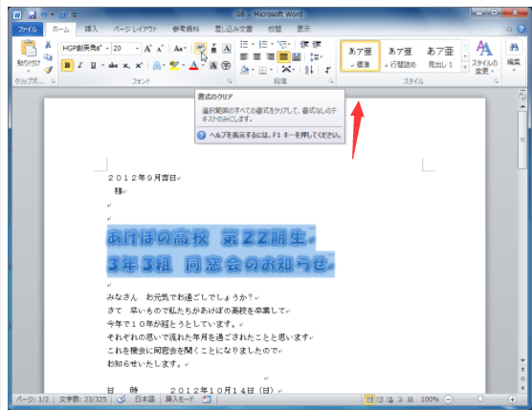The height and width of the screenshot is (410, 532).
Task: Click the vertical scrollbar thumb
Action: 522,140
